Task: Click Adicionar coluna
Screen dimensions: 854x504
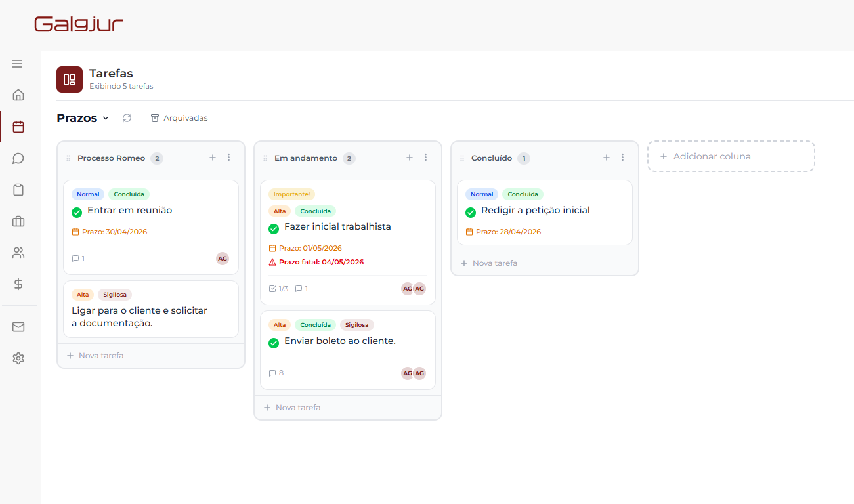Action: [731, 156]
